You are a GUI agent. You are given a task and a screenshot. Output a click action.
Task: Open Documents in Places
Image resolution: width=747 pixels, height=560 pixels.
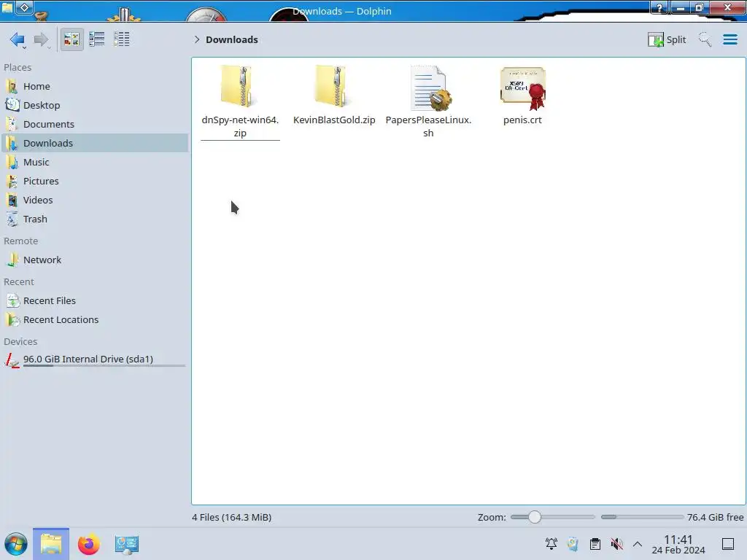[95, 124]
